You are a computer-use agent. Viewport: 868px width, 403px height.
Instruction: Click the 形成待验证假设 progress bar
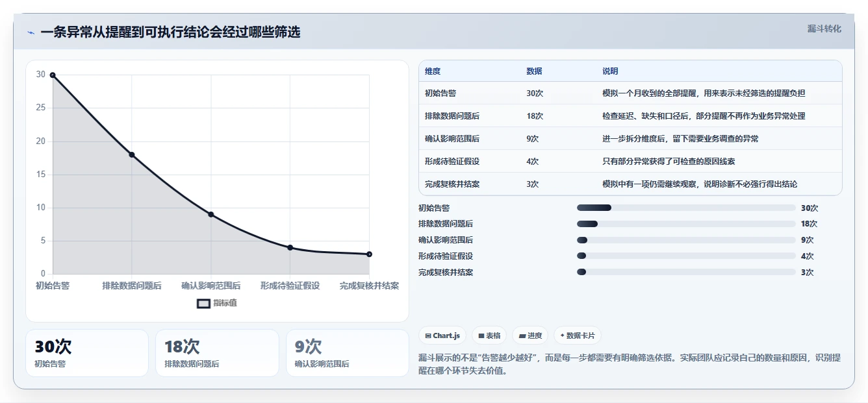coord(686,256)
